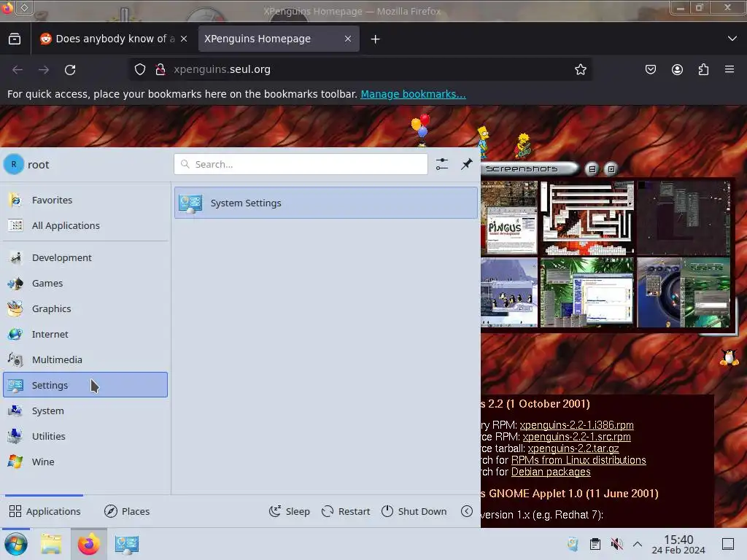Open the Firefox hamburger menu
The height and width of the screenshot is (560, 747).
(729, 69)
